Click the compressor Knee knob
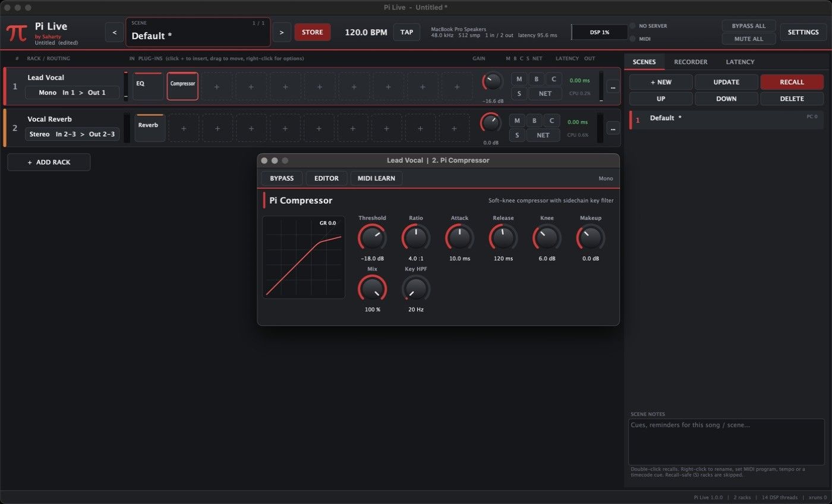The width and height of the screenshot is (832, 504). coord(547,238)
